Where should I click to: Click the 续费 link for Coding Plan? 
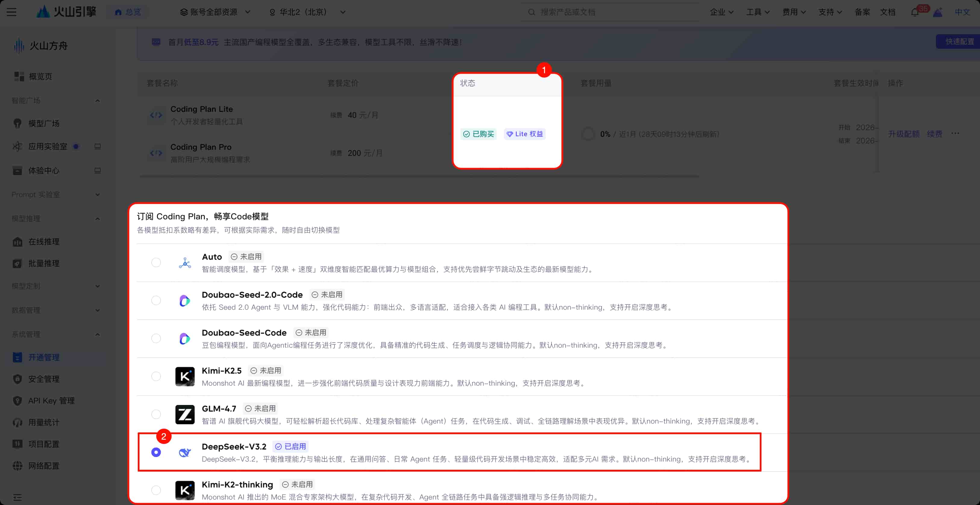click(x=935, y=133)
